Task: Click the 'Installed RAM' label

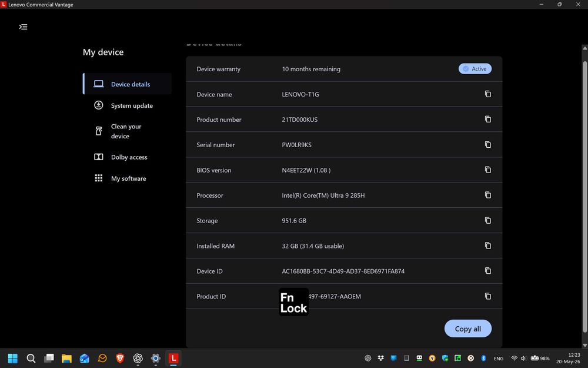Action: click(215, 246)
